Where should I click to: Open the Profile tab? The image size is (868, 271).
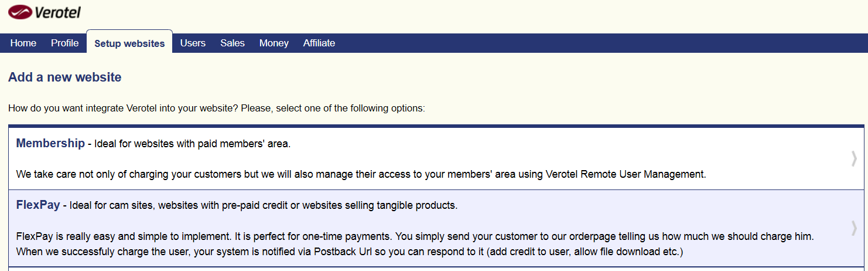pyautogui.click(x=65, y=43)
